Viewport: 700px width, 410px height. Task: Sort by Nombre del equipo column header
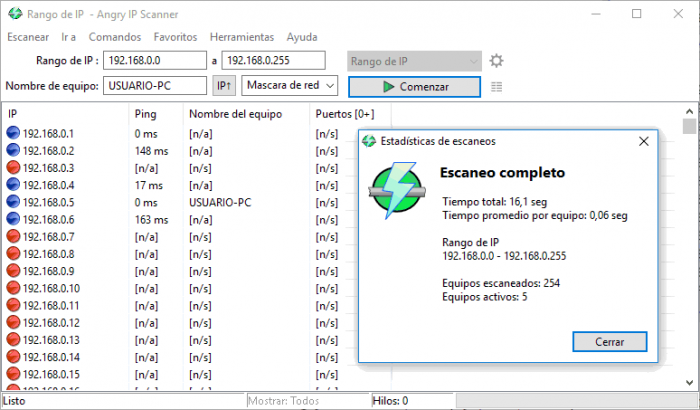pyautogui.click(x=246, y=114)
